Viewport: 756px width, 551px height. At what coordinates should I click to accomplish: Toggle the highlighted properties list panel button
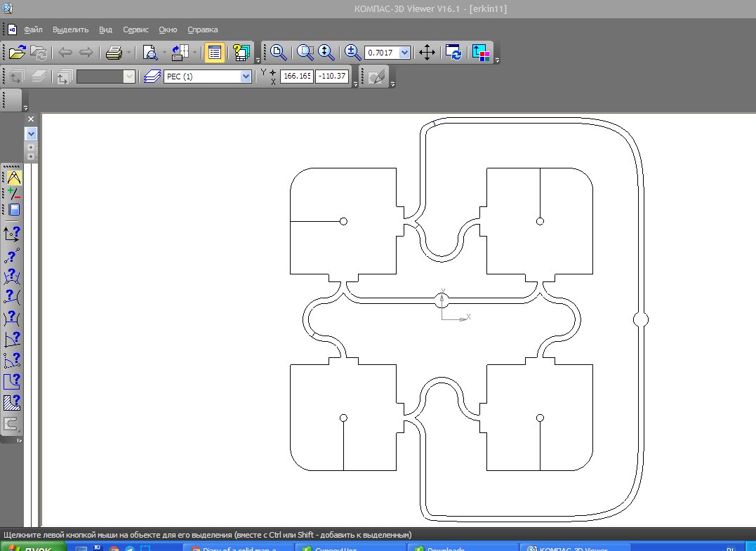click(215, 53)
